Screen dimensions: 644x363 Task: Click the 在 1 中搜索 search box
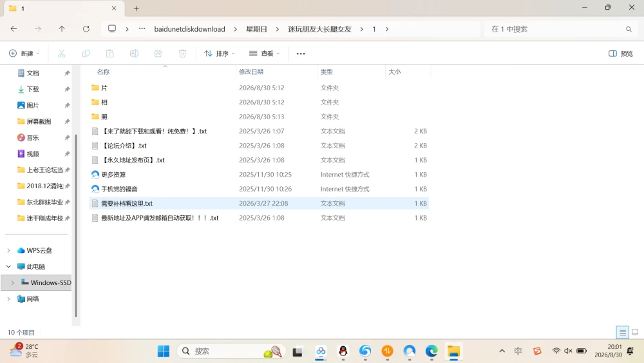(x=560, y=29)
